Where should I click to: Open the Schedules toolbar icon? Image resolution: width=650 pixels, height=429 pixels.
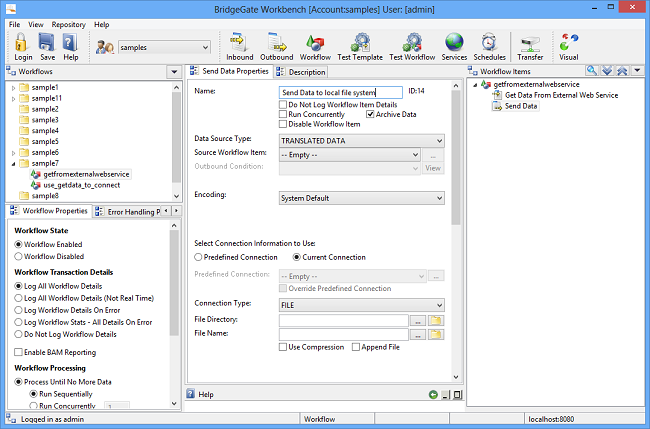tap(489, 45)
